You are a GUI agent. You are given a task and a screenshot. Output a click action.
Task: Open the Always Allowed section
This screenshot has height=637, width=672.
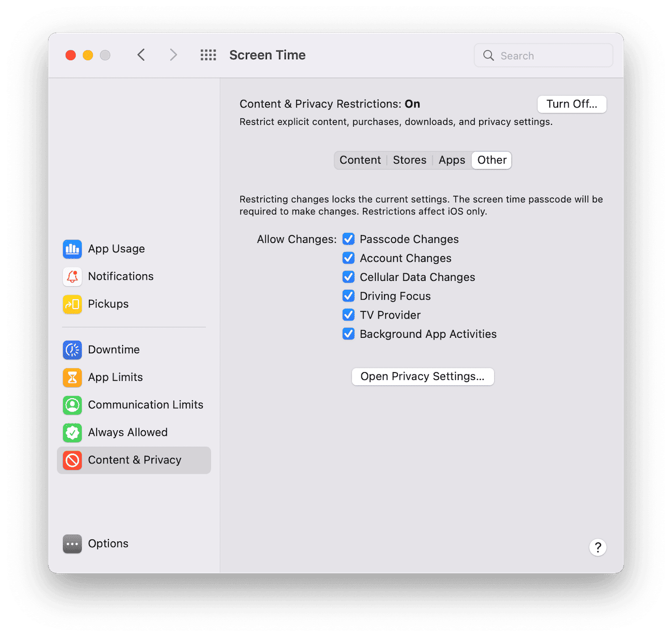coord(127,432)
